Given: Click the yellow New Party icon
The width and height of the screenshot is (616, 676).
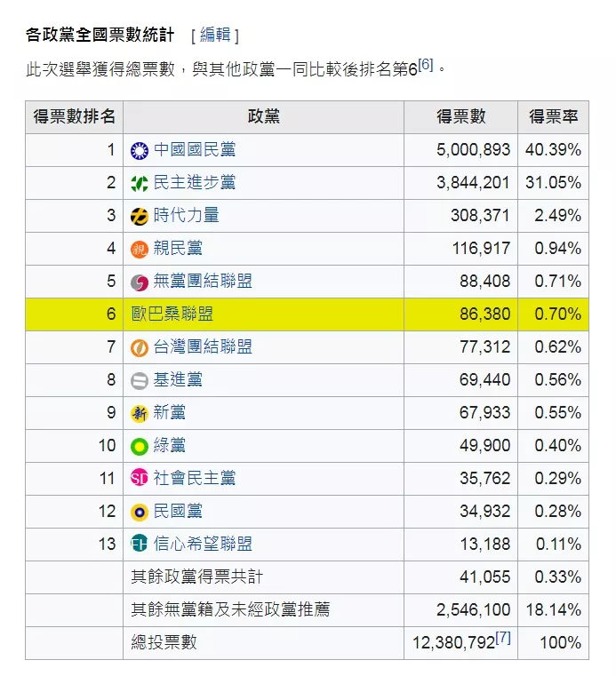Looking at the screenshot, I should pyautogui.click(x=140, y=413).
